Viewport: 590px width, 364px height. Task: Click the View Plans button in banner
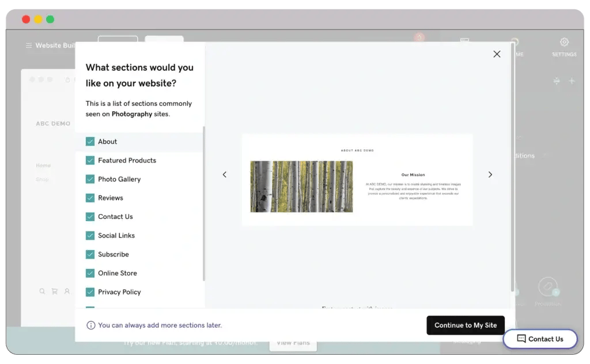(293, 343)
